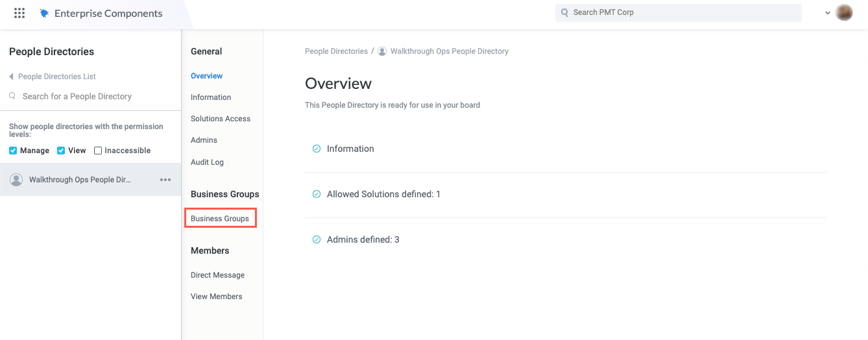Viewport: 868px width, 340px height.
Task: Click the checkmark icon beside Information
Action: tap(317, 149)
